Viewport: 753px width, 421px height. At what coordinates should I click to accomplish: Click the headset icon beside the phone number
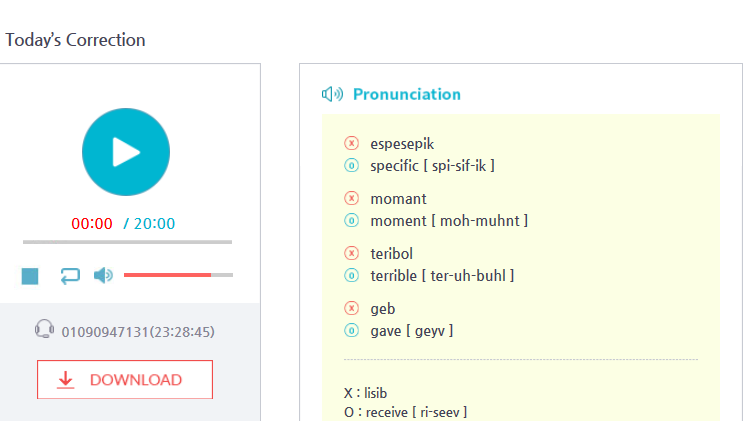(44, 329)
